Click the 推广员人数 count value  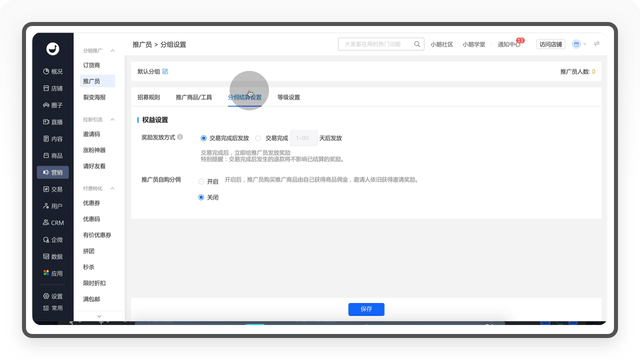(x=593, y=71)
